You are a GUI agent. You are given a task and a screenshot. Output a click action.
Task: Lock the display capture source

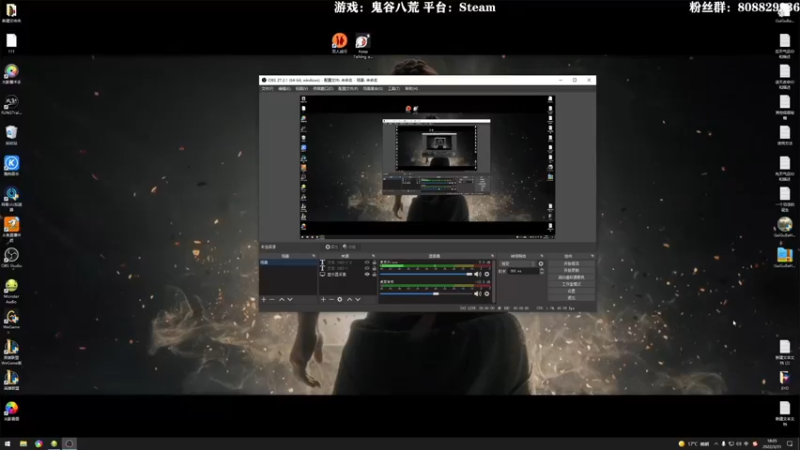pyautogui.click(x=374, y=274)
